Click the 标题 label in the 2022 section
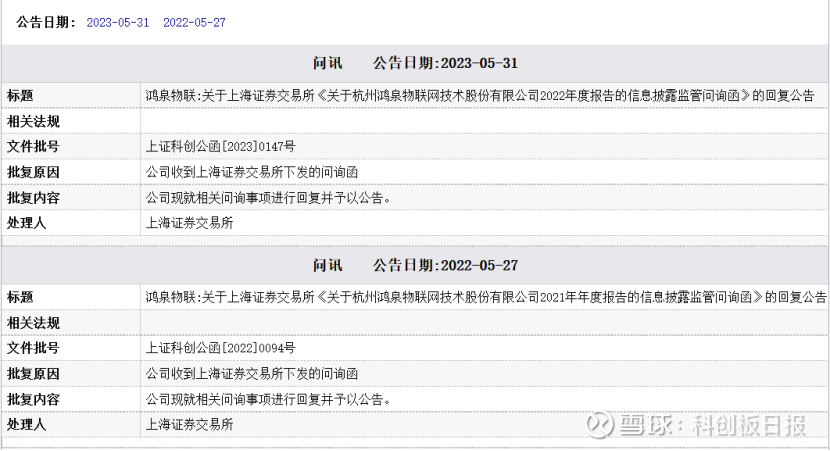The height and width of the screenshot is (451, 830). click(20, 297)
